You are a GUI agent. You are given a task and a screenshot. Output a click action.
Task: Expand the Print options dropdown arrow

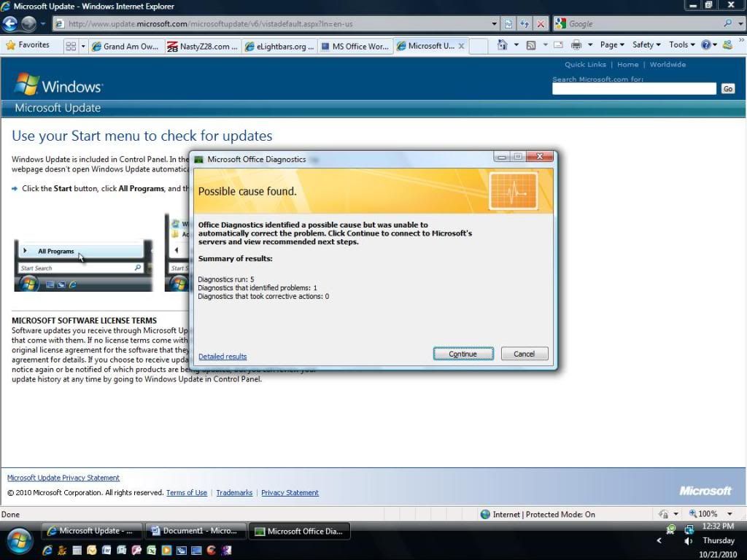click(590, 44)
